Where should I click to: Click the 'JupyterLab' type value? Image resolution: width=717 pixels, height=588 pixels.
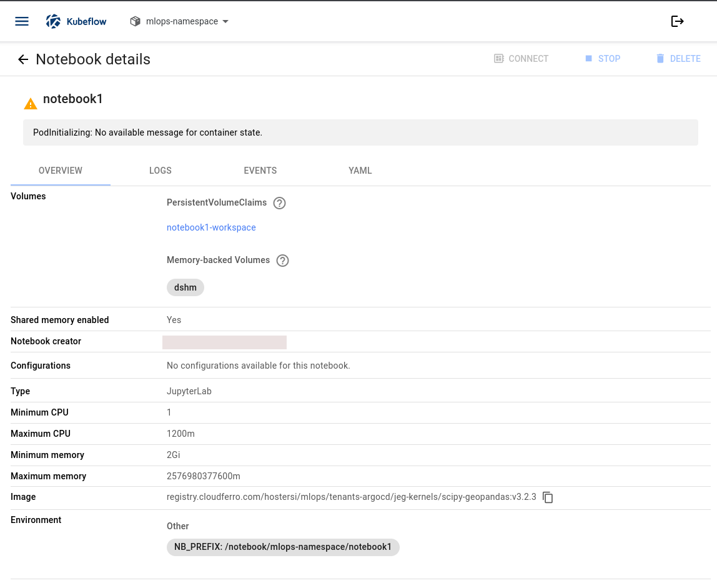(189, 391)
